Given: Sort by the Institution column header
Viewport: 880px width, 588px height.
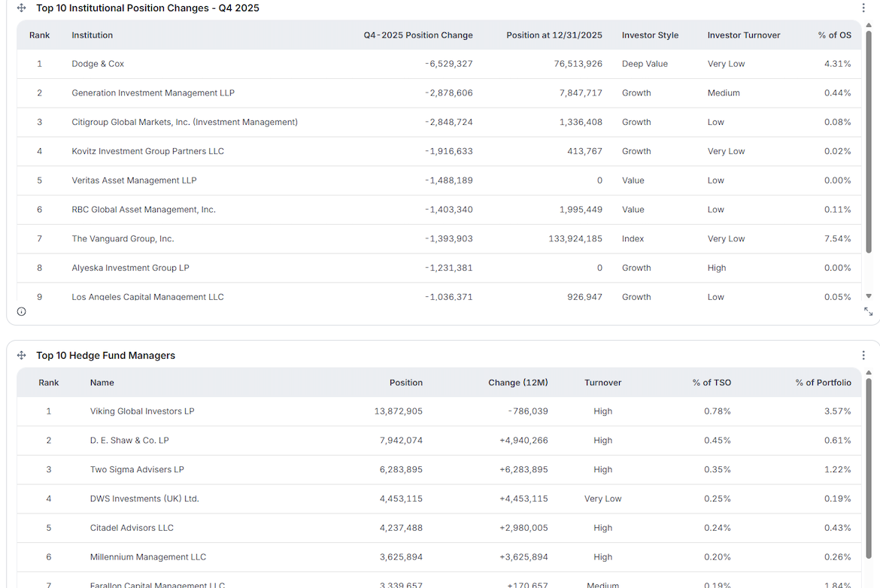Looking at the screenshot, I should (92, 35).
